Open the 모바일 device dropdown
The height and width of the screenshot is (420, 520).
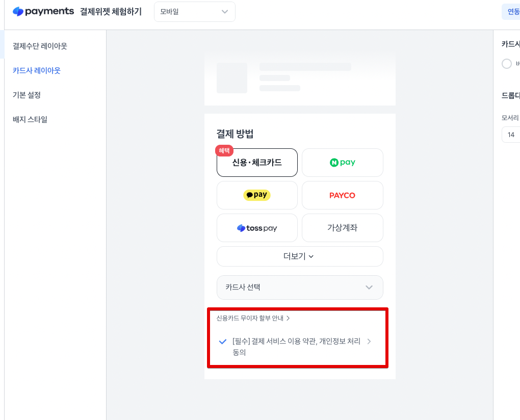pyautogui.click(x=194, y=12)
